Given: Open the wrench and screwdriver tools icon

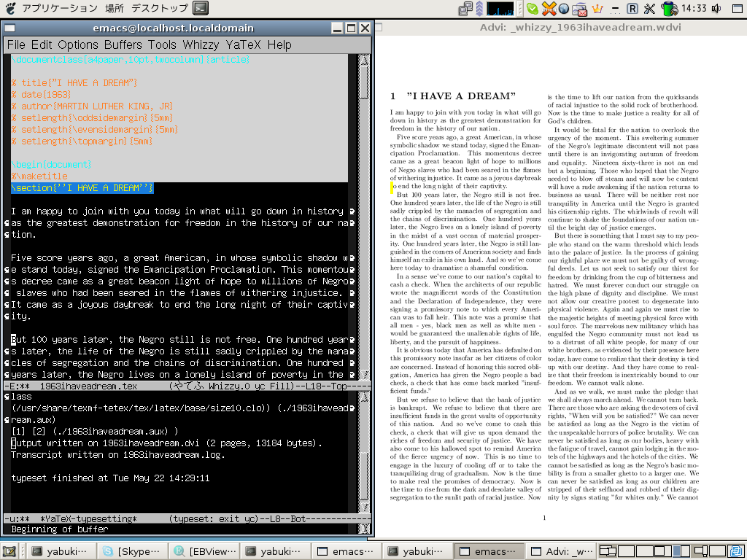Looking at the screenshot, I should (x=649, y=9).
